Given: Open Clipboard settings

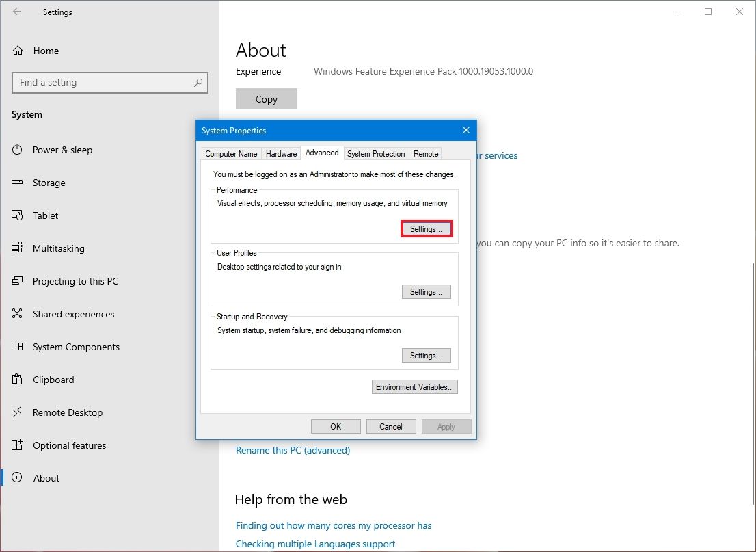Looking at the screenshot, I should point(55,380).
